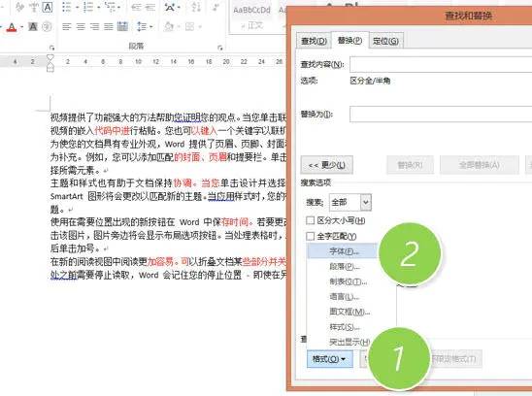Switch to the 定位(G) tab
The image size is (532, 396).
(x=385, y=41)
